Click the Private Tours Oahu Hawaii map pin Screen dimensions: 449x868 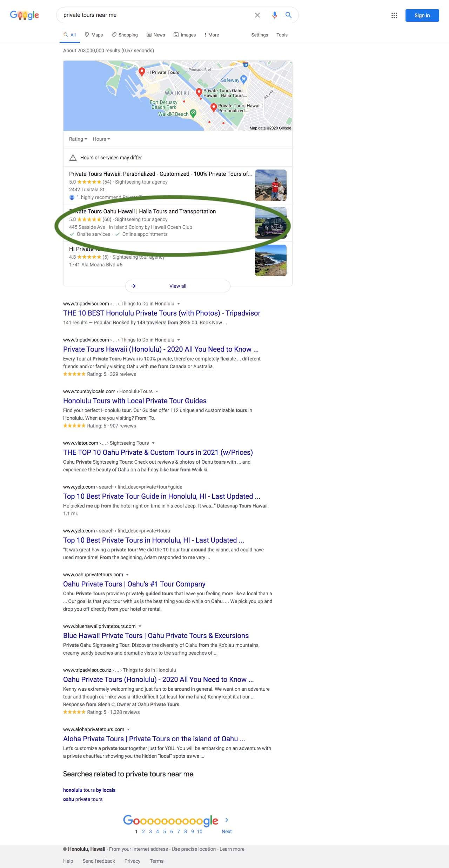coord(199,92)
